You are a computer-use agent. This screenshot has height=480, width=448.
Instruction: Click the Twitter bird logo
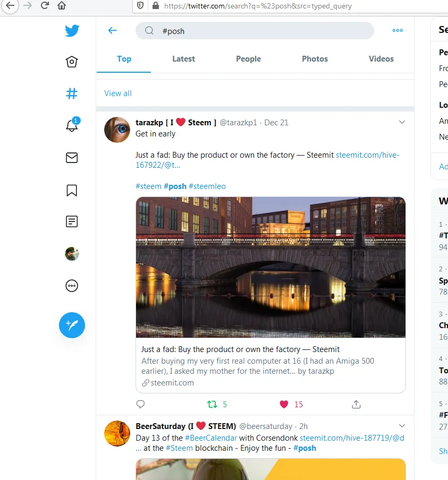click(72, 31)
